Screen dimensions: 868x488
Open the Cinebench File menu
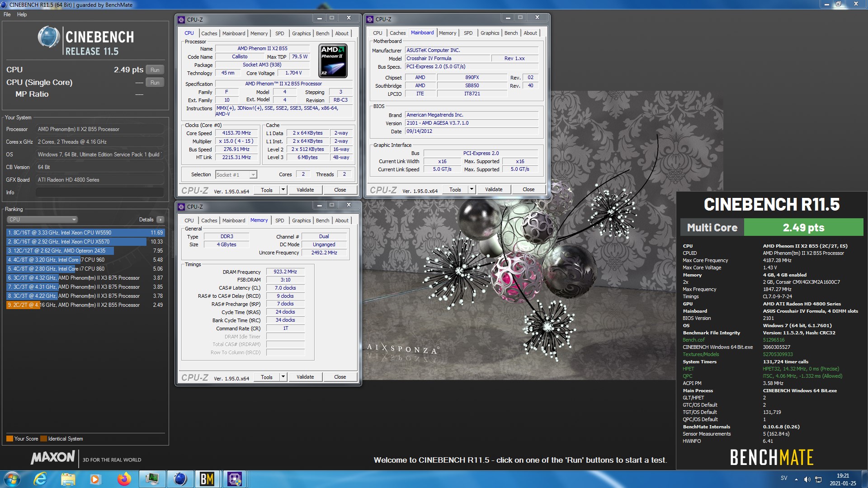click(x=7, y=14)
